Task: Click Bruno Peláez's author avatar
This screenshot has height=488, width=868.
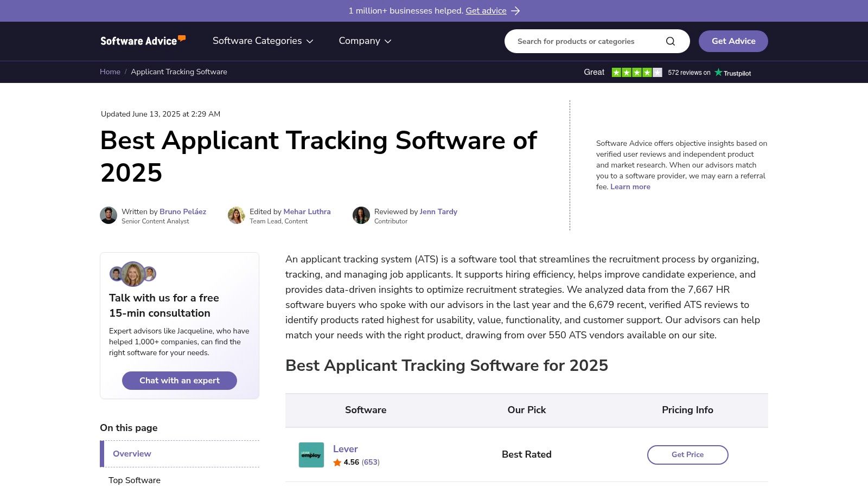Action: click(108, 215)
